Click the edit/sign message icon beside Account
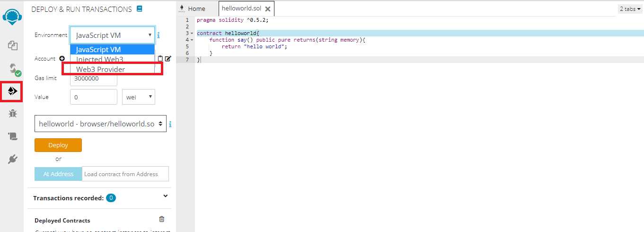The height and width of the screenshot is (232, 644). [x=168, y=59]
